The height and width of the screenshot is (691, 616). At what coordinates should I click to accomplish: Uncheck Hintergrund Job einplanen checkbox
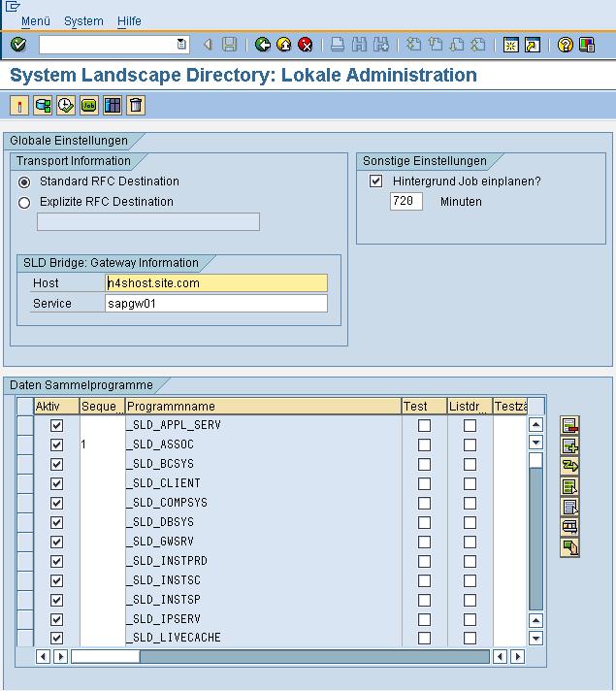tap(376, 181)
